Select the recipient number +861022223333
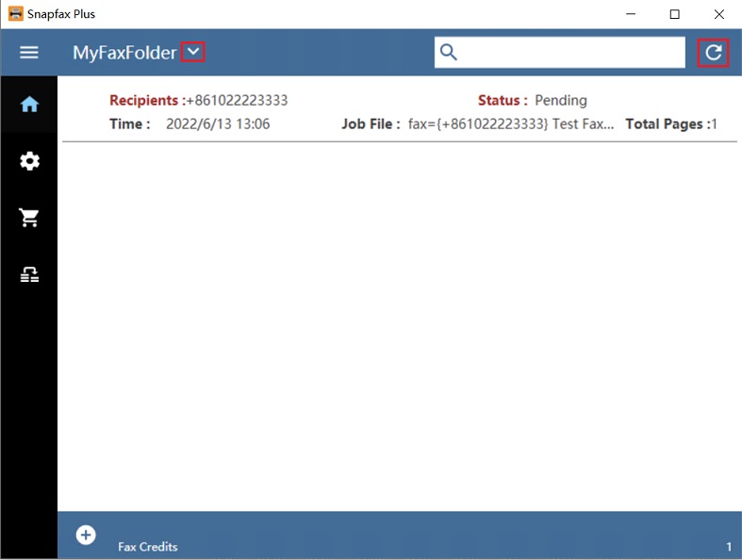The image size is (742, 560). point(237,101)
